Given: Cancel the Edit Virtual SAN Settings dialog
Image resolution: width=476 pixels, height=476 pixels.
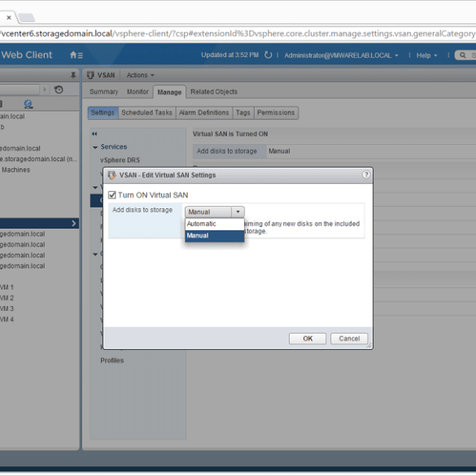Looking at the screenshot, I should (x=349, y=338).
